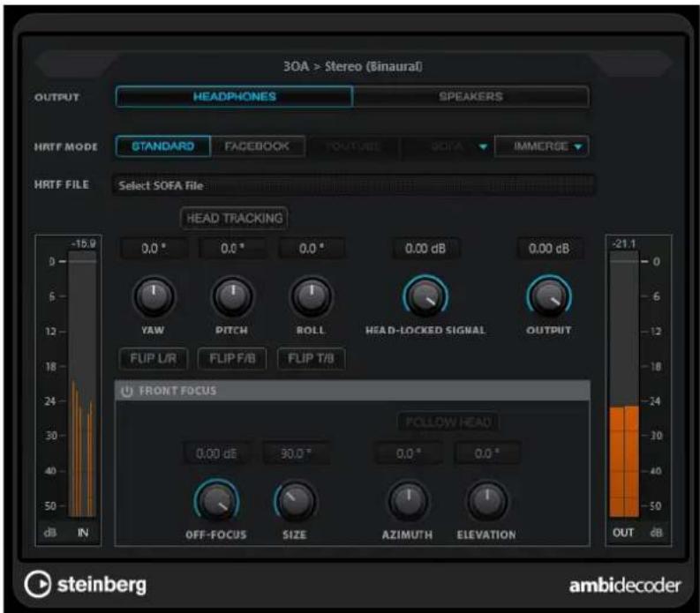700x613 pixels.
Task: Click the Head-Locked Signal knob
Action: pyautogui.click(x=425, y=296)
